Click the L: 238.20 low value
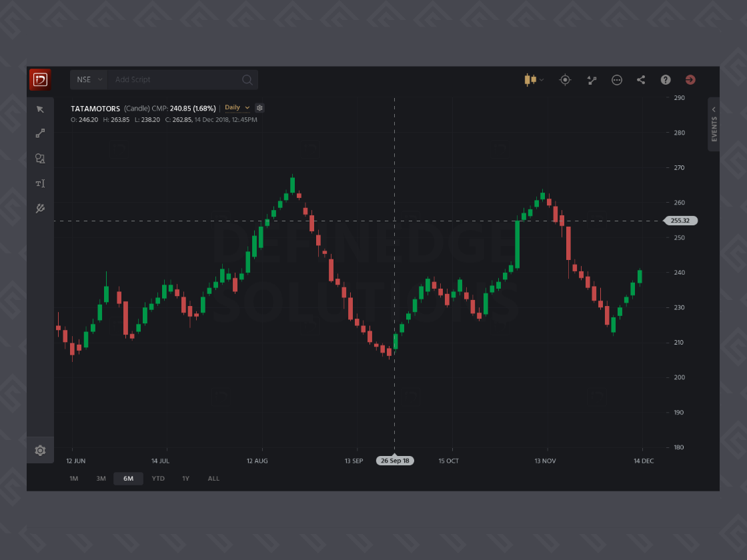Viewport: 747px width, 560px height. pos(147,120)
